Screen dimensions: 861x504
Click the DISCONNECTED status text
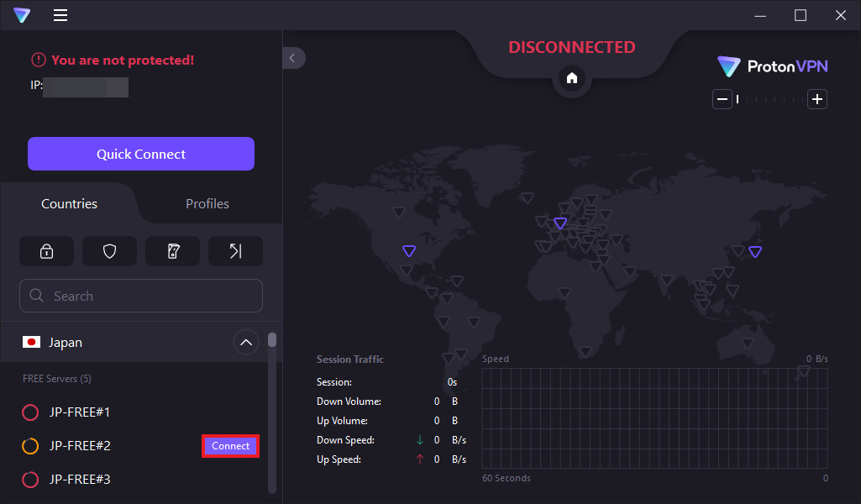pyautogui.click(x=572, y=47)
